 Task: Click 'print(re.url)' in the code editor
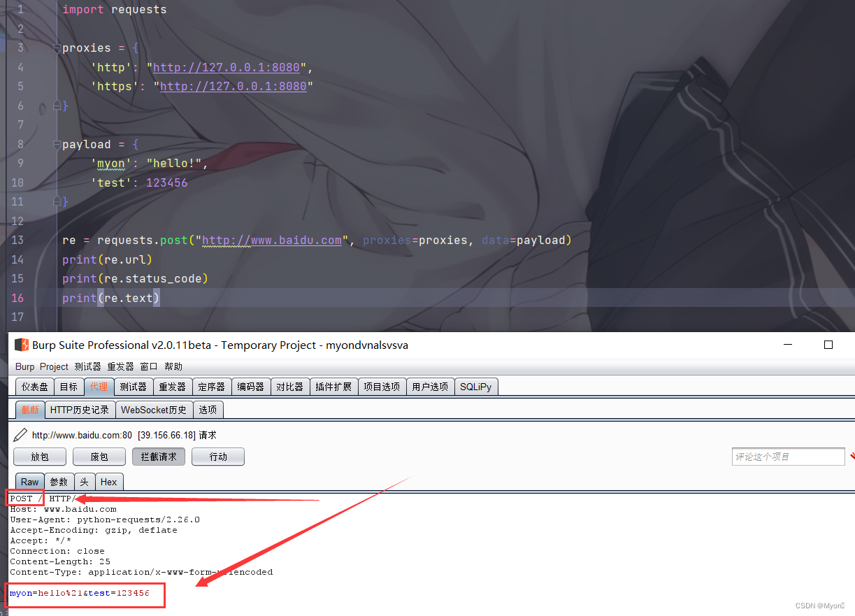point(108,259)
